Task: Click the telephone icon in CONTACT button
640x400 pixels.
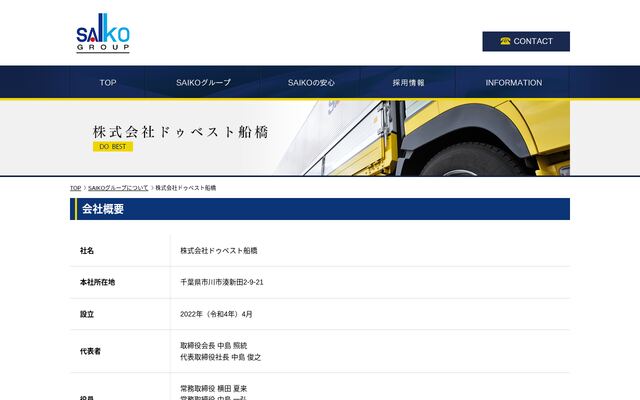Action: 505,41
